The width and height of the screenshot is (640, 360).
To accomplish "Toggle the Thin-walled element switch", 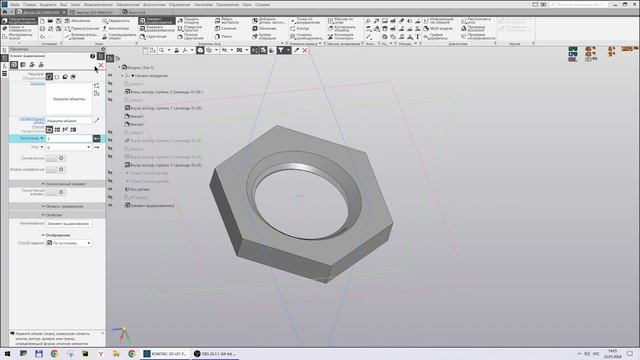I will coord(56,192).
